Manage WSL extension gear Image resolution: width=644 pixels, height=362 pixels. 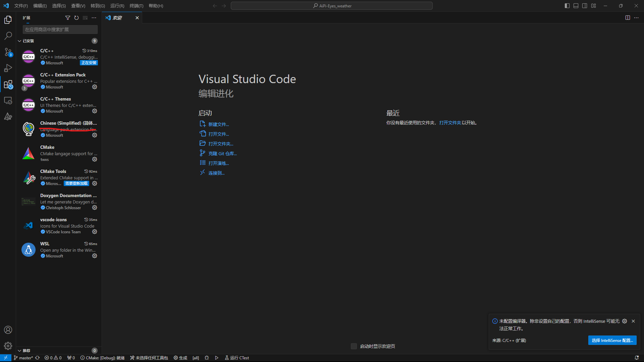tap(95, 256)
